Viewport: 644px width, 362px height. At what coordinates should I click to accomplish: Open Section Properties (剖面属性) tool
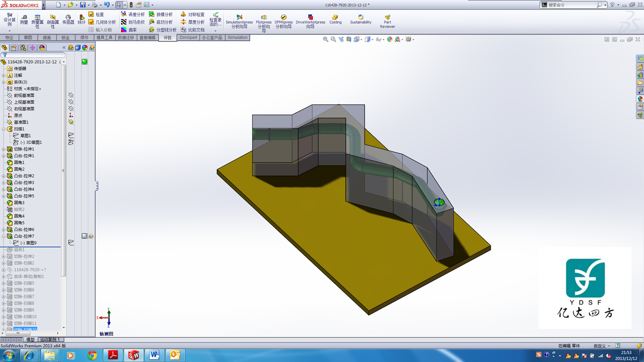point(53,21)
